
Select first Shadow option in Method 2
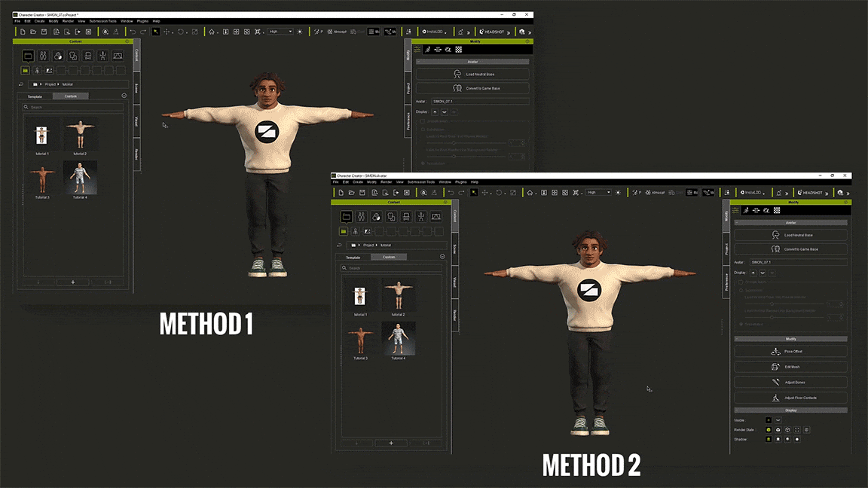tap(769, 439)
